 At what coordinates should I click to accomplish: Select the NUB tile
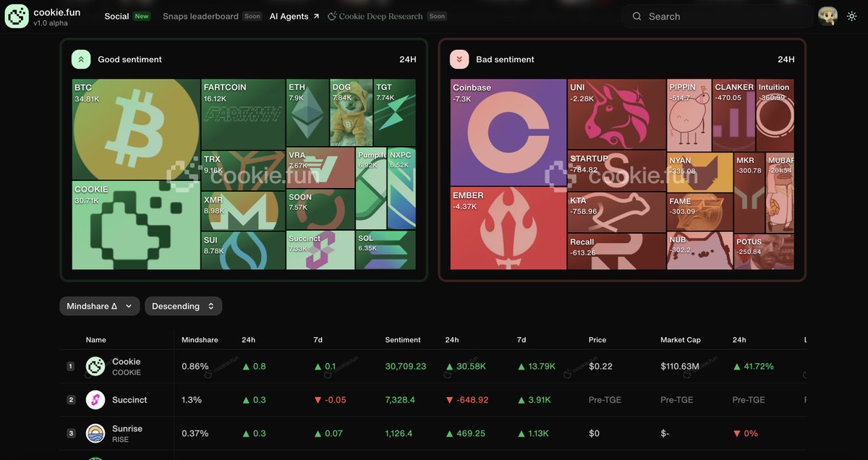(700, 251)
